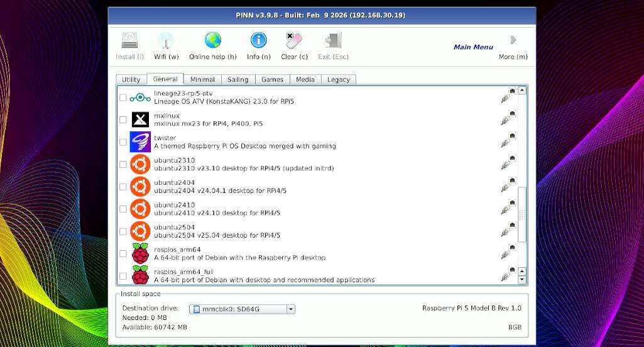Check the mxlinux checkbox
The height and width of the screenshot is (347, 644).
123,119
